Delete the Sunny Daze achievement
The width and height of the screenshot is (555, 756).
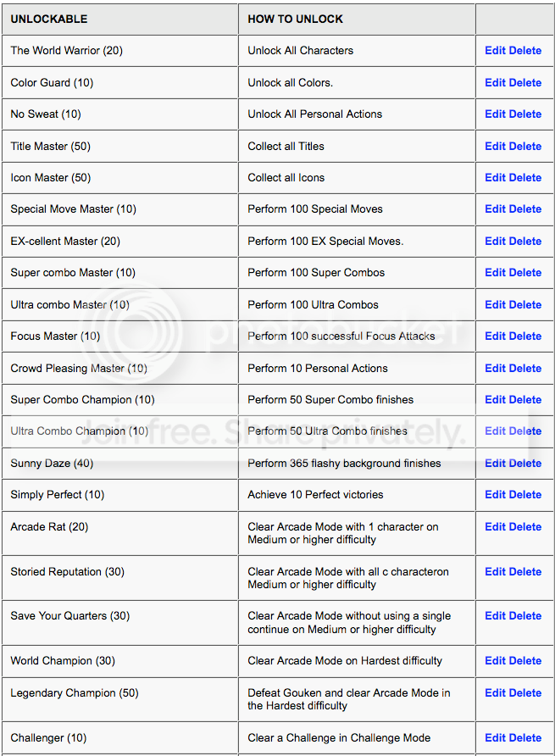525,464
